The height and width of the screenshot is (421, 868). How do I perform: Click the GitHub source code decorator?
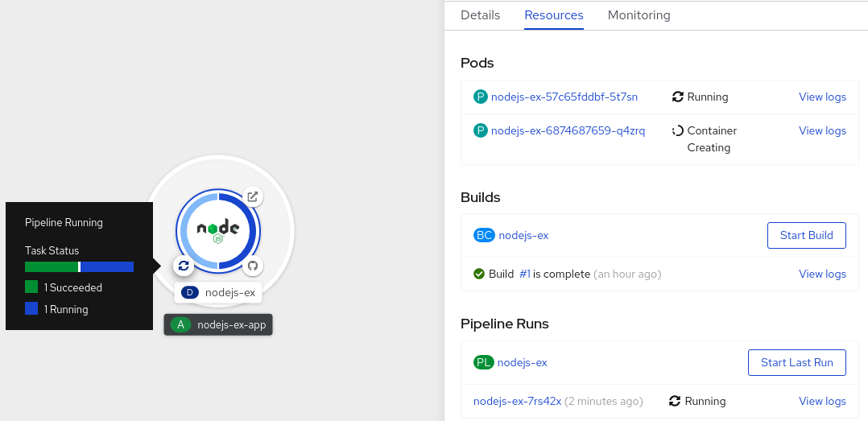[253, 265]
